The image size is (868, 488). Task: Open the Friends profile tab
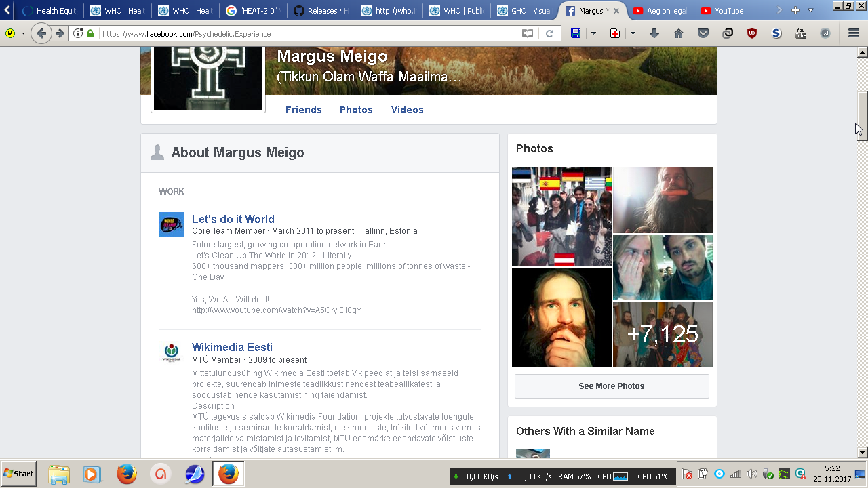pos(304,110)
